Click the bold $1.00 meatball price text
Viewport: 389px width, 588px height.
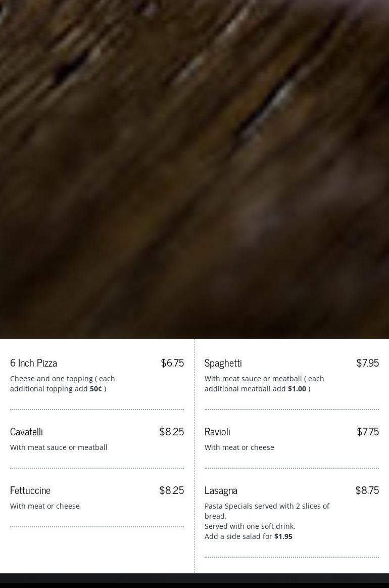[x=297, y=389]
